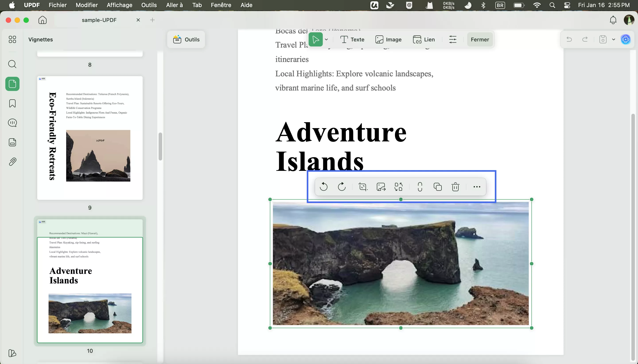The height and width of the screenshot is (364, 638).
Task: Delete the selected image with trash icon
Action: click(x=456, y=187)
